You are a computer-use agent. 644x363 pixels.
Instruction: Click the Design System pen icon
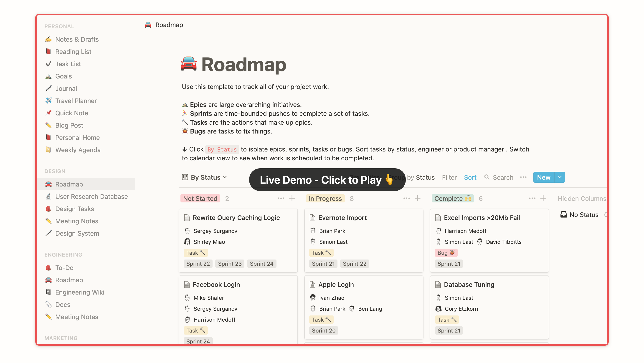point(48,233)
